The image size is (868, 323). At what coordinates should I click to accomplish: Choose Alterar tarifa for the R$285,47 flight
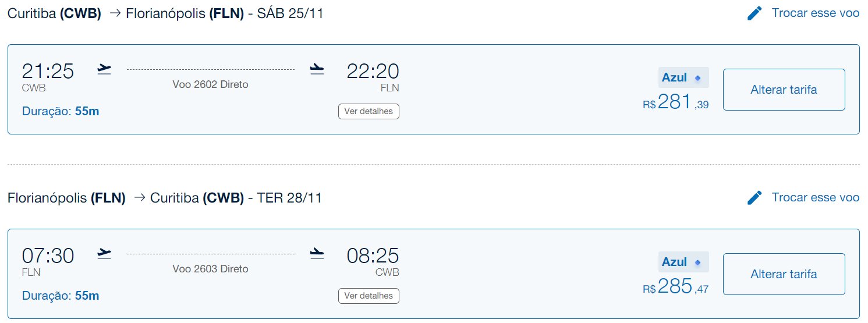784,274
